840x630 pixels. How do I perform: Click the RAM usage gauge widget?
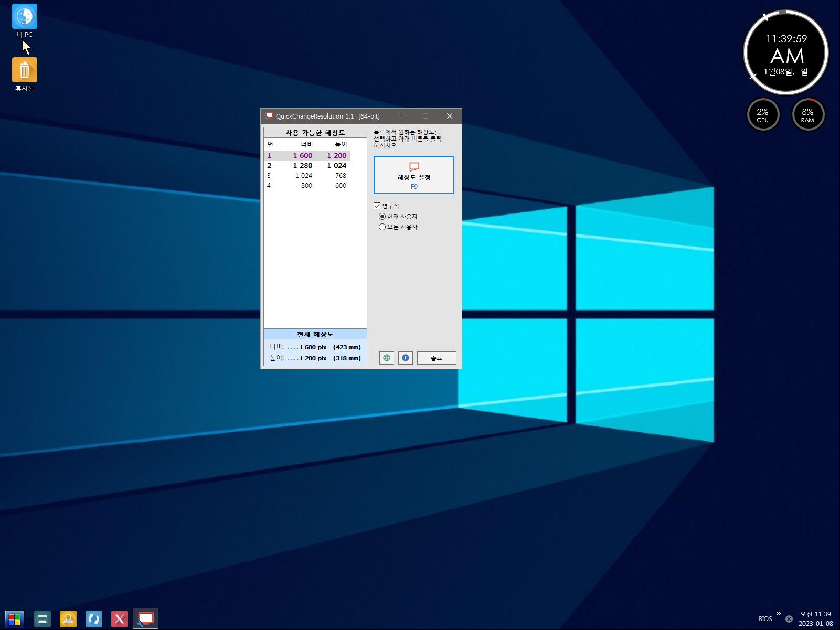point(808,114)
